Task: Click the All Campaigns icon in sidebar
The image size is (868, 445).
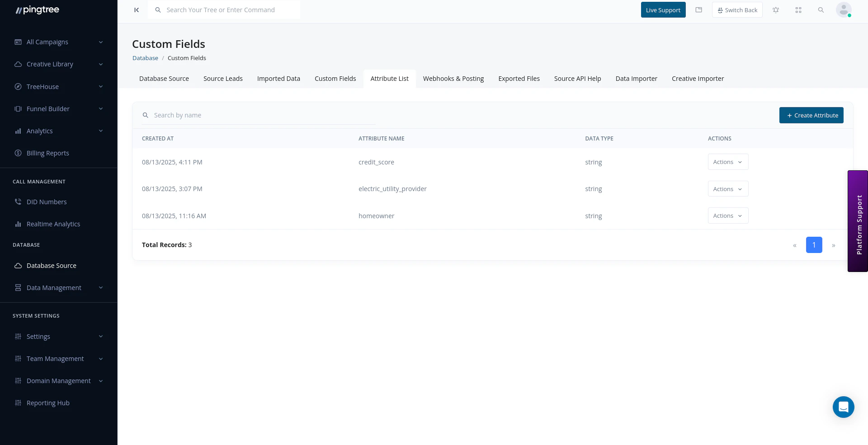Action: click(18, 42)
